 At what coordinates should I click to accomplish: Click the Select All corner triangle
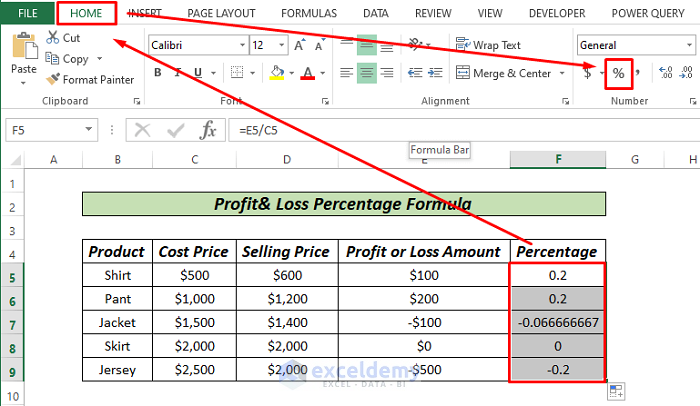(15, 160)
